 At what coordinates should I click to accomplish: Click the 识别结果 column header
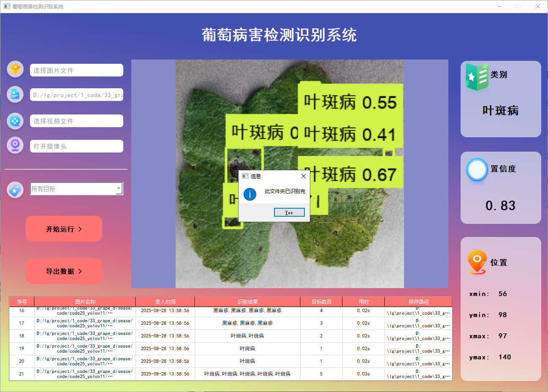(x=247, y=302)
